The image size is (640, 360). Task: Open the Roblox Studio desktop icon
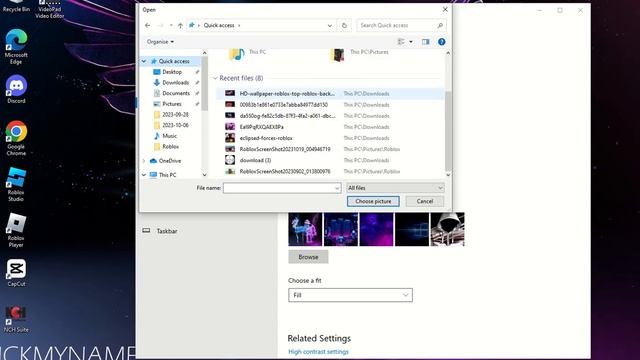[16, 184]
